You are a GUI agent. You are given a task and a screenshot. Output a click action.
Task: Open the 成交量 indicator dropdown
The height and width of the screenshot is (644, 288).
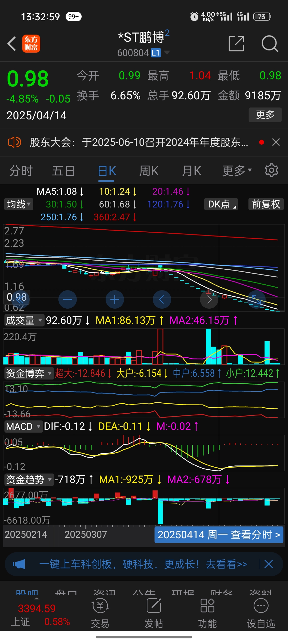pyautogui.click(x=24, y=320)
